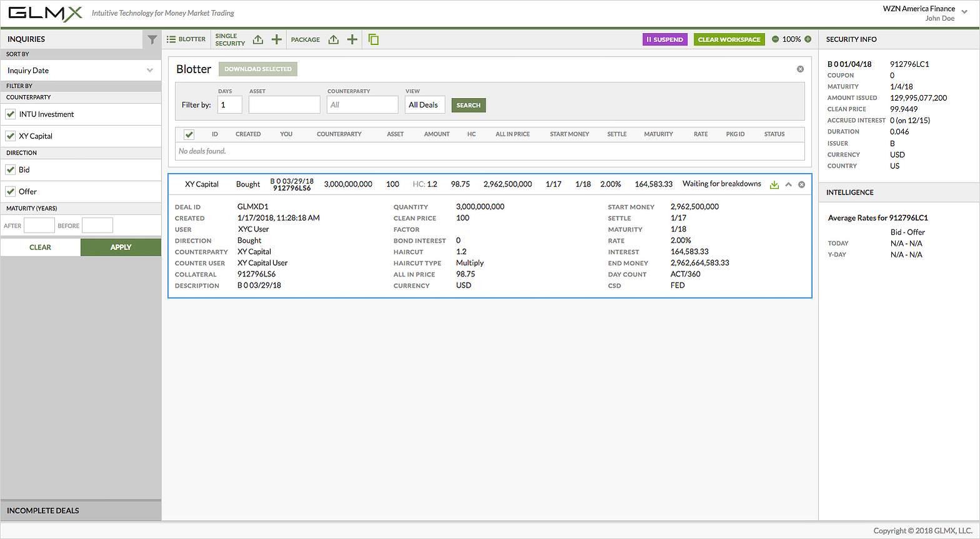Sort blotter by All In Price column
Viewport: 980px width, 539px height.
[512, 134]
